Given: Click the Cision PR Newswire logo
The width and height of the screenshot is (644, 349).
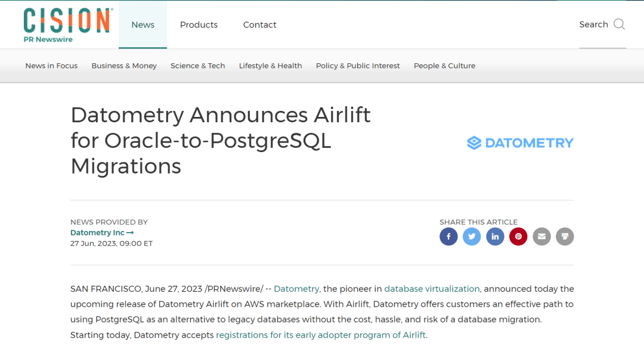Looking at the screenshot, I should tap(67, 25).
